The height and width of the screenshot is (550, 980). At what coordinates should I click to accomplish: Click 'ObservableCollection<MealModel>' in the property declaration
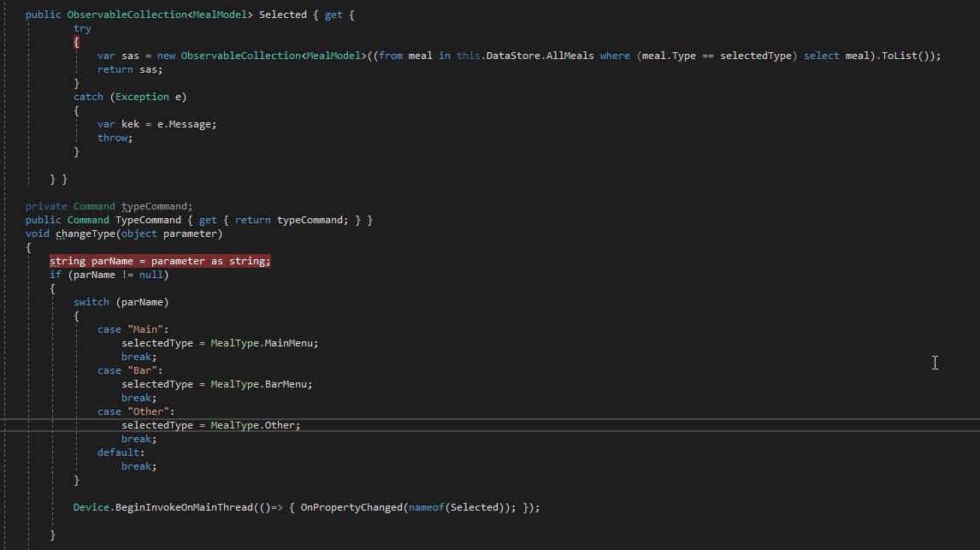(x=159, y=15)
